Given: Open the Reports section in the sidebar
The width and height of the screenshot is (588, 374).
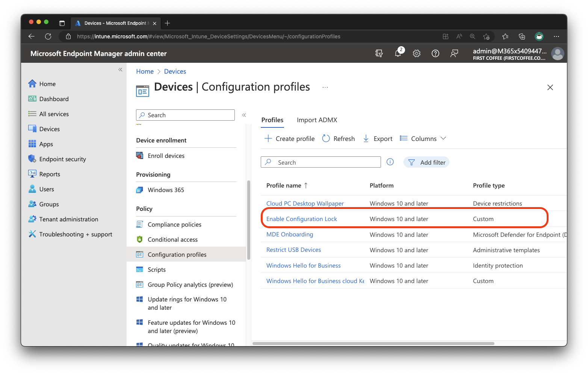Looking at the screenshot, I should [x=49, y=174].
